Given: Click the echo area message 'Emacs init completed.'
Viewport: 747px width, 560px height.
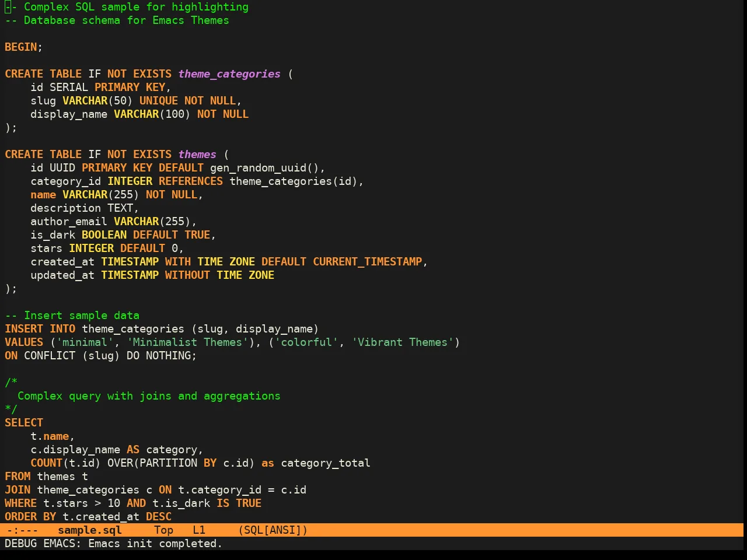Looking at the screenshot, I should click(155, 544).
